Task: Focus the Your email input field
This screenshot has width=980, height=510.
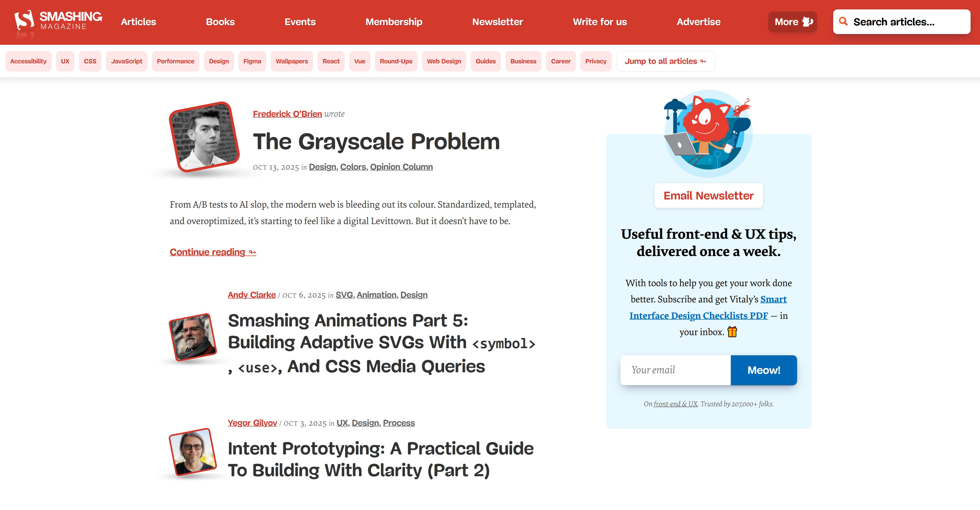Action: (675, 370)
